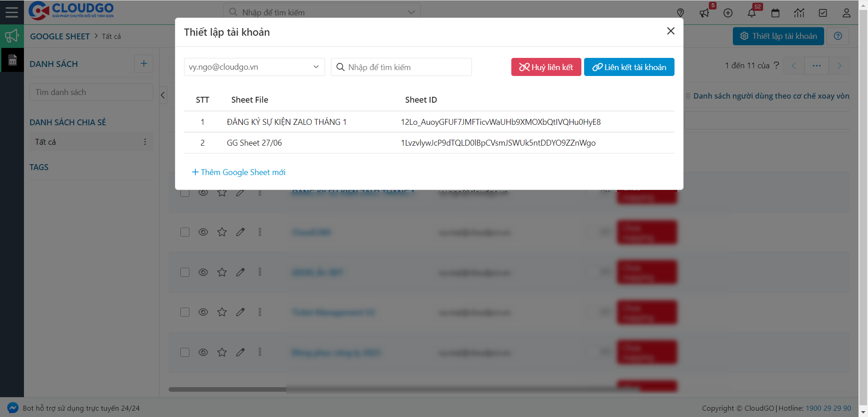The width and height of the screenshot is (868, 417).
Task: Close the Thiết lập tài khoản dialog
Action: tap(670, 31)
